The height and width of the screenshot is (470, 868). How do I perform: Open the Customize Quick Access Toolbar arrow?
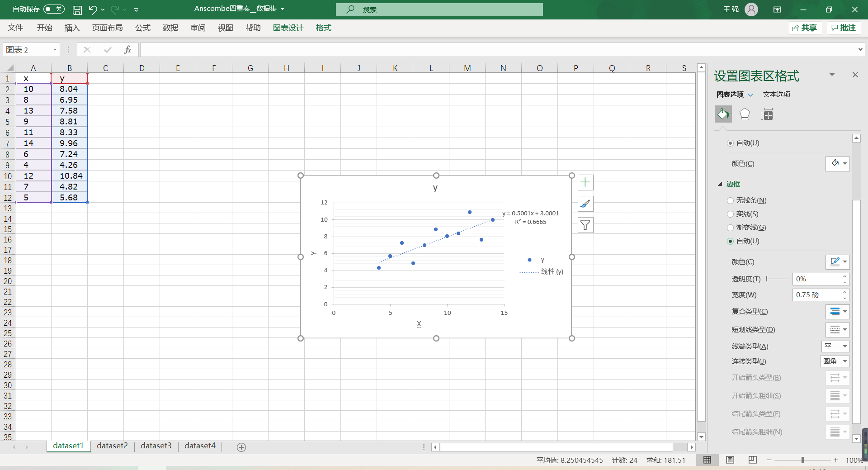click(x=136, y=9)
